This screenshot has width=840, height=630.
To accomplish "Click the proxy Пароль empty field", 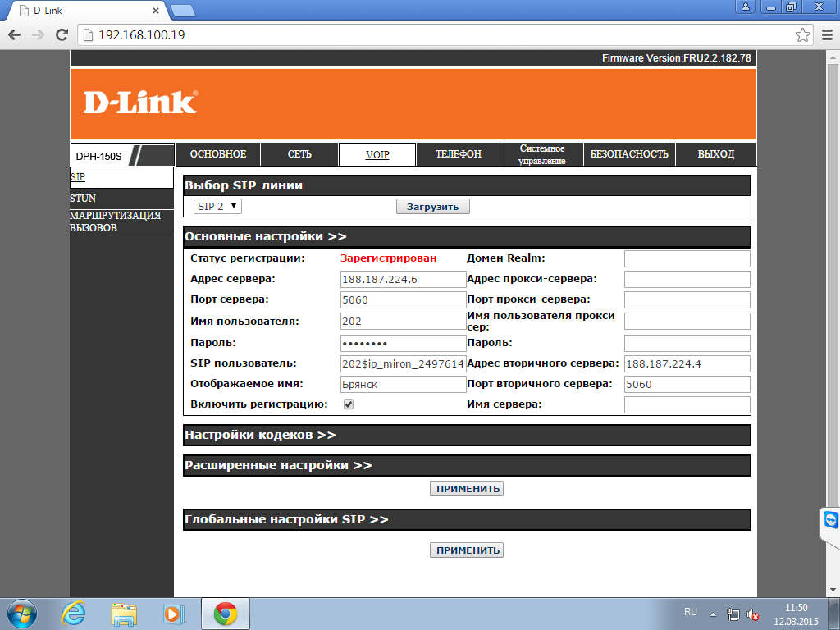I will 687,344.
